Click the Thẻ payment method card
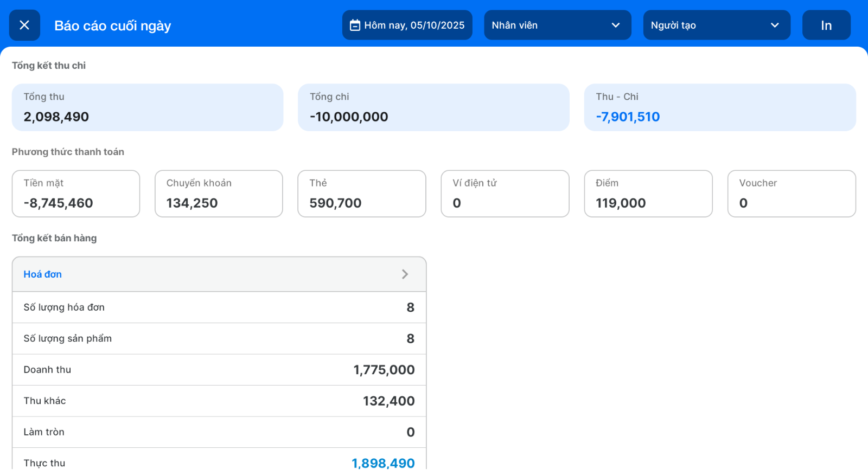868x475 pixels. pos(361,194)
